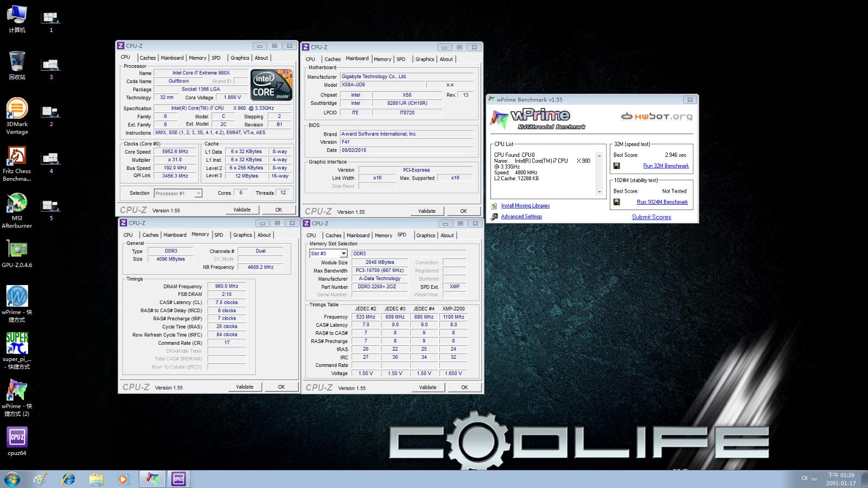Open Mainboard tab in the Memory CPU-Z window
868x488 pixels.
pos(175,235)
